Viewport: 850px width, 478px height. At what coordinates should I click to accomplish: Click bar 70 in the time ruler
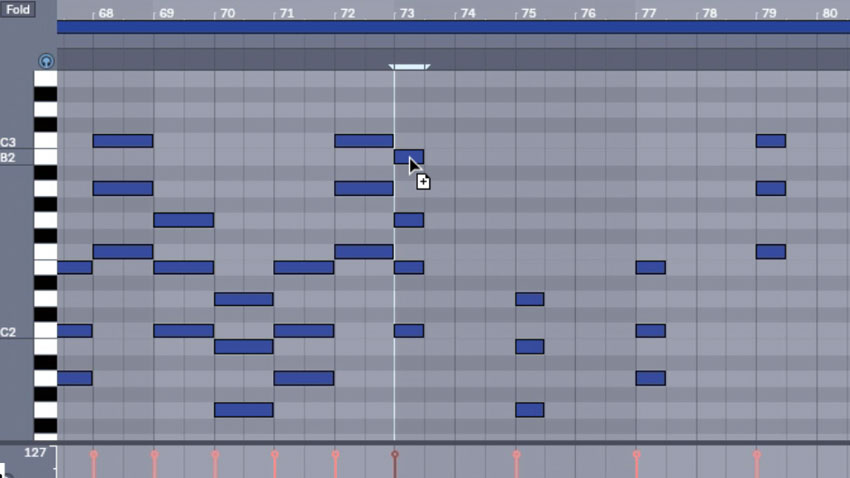[228, 13]
